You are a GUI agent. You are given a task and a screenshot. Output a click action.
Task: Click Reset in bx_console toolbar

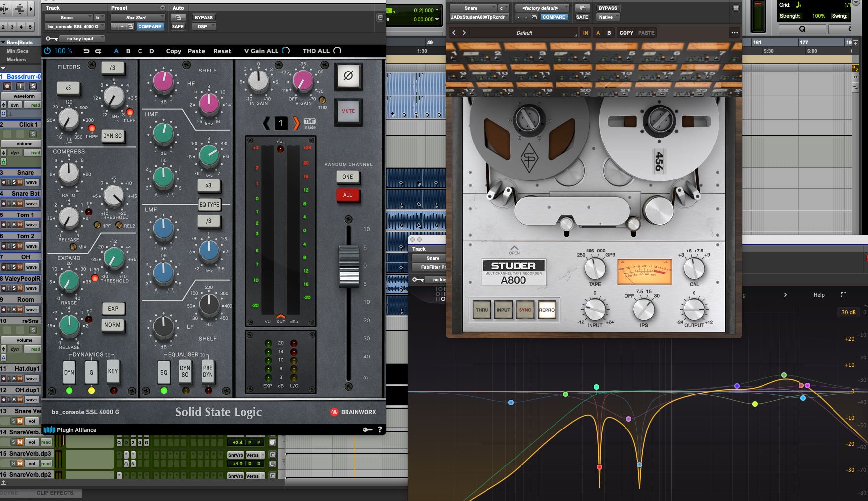click(222, 51)
